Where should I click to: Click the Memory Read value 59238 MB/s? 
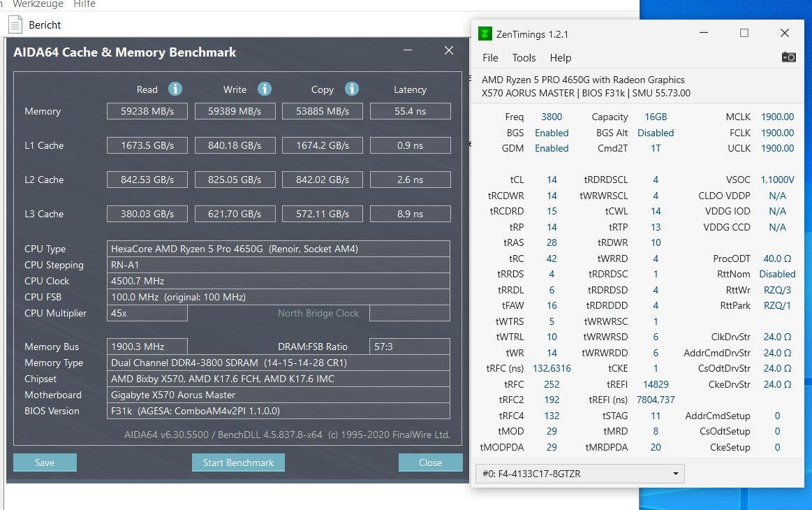coord(147,111)
